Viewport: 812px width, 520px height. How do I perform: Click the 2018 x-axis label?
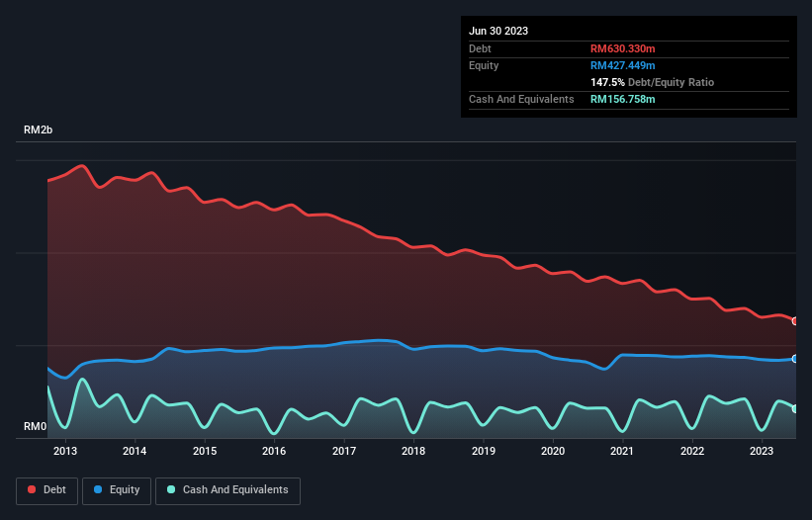coord(413,451)
